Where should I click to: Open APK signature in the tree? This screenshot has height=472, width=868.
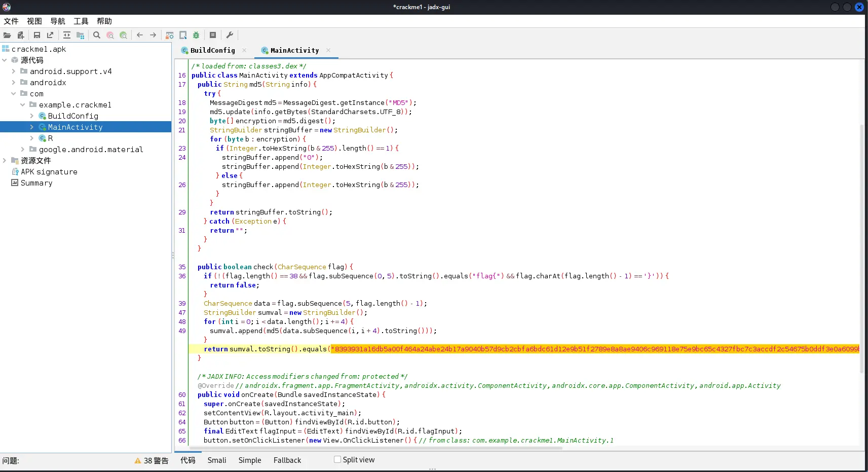click(x=49, y=172)
